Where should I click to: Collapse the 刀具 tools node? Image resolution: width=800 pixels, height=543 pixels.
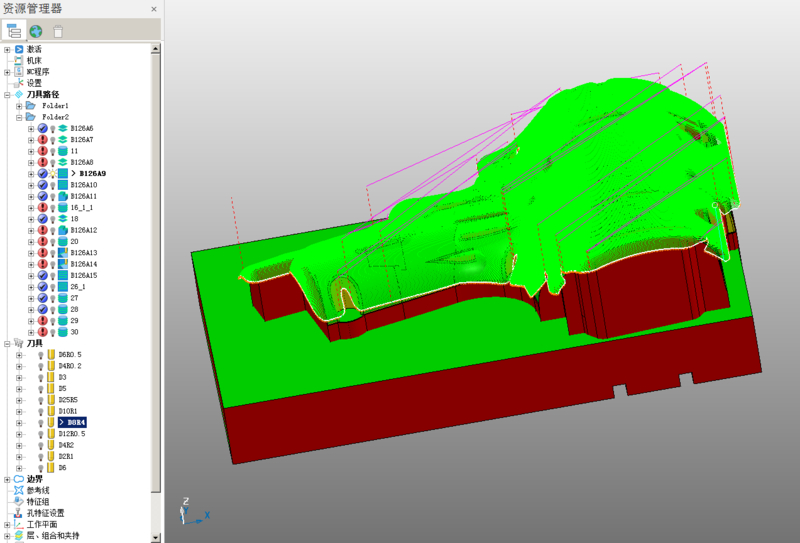7,343
